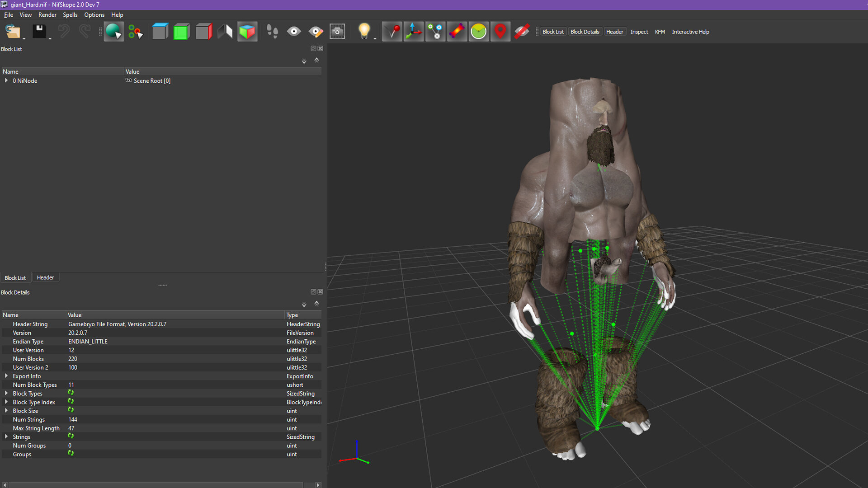Switch to the green cube front view
Screen dimensions: 868x488
point(181,32)
